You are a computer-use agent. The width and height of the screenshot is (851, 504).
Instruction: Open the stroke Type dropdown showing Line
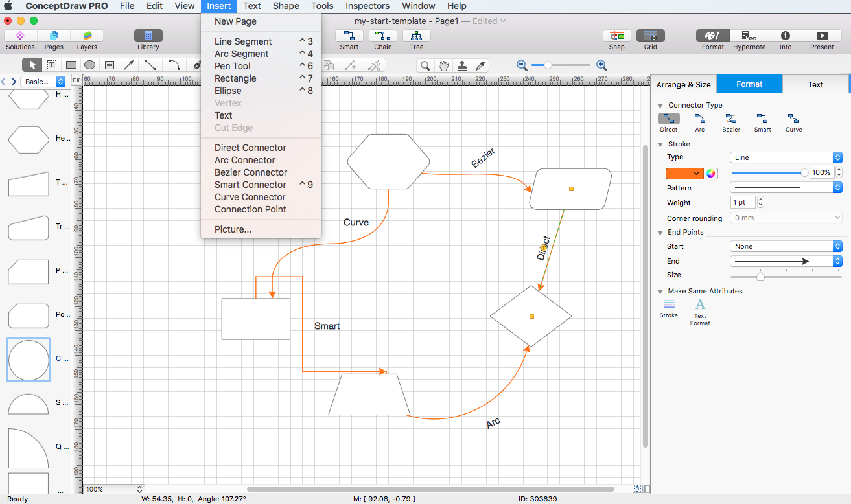786,157
